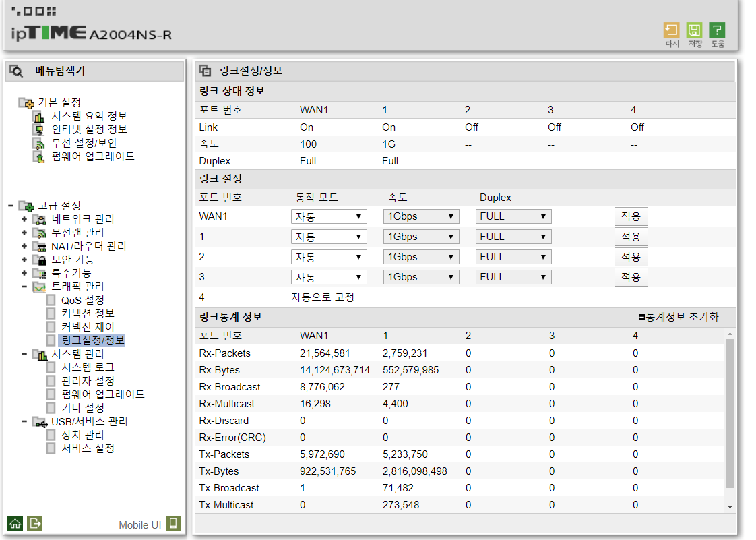Switch to Mobile UI via phone icon

click(173, 523)
